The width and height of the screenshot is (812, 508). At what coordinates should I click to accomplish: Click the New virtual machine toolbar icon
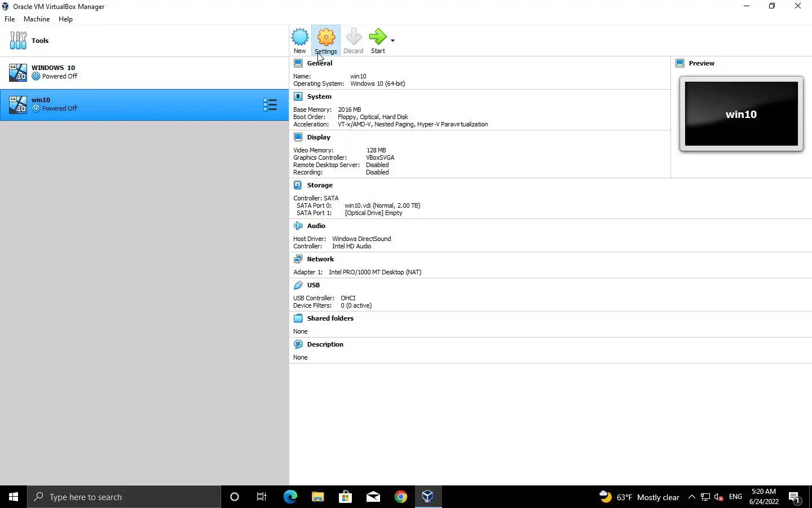point(300,41)
